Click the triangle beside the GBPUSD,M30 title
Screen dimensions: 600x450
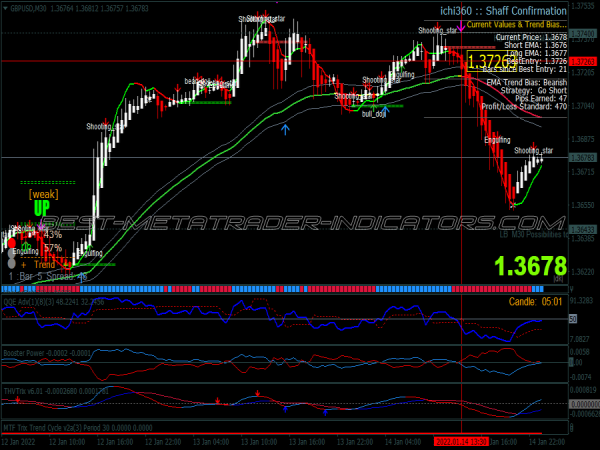[5, 8]
